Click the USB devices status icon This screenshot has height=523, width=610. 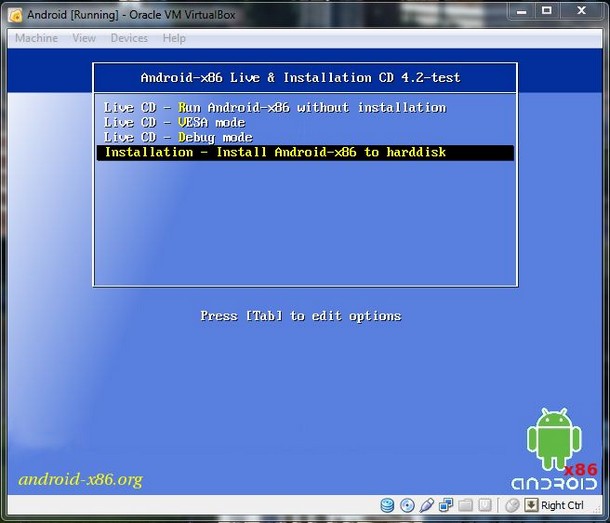(x=427, y=505)
